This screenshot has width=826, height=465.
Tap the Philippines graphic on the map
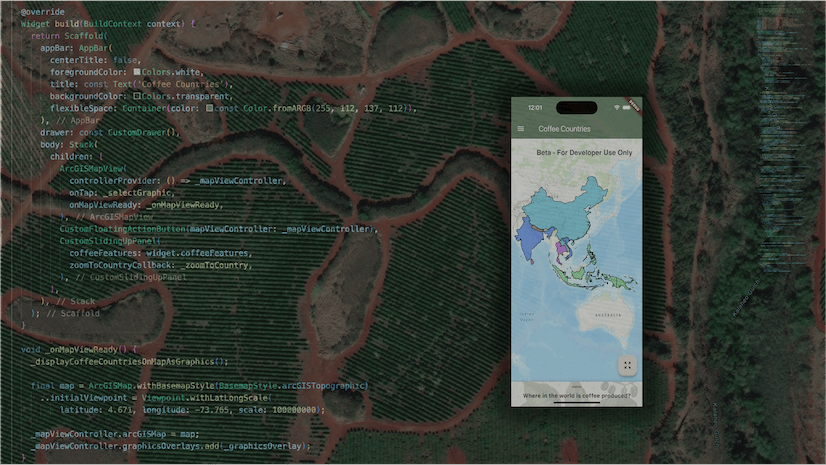click(x=591, y=254)
